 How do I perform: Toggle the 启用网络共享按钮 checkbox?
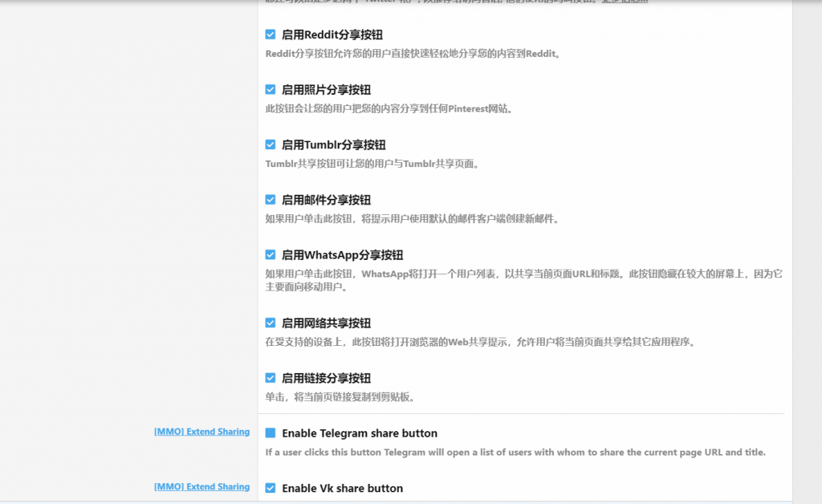271,323
